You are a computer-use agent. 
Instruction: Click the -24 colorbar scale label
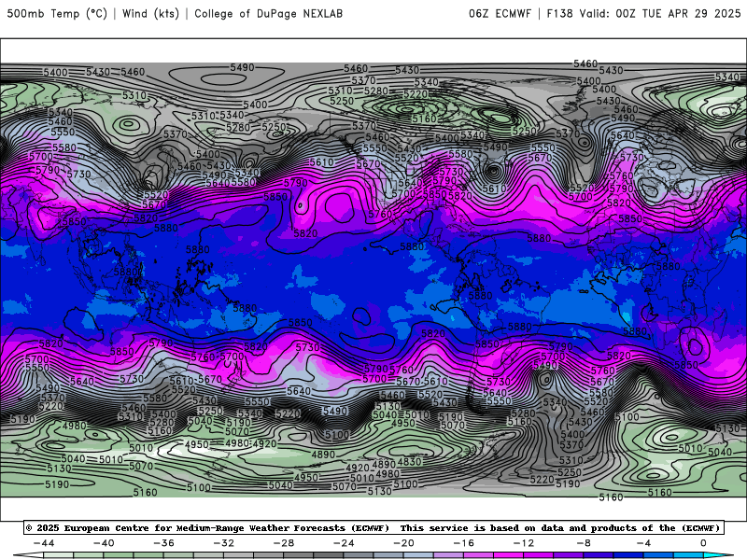coord(344,543)
